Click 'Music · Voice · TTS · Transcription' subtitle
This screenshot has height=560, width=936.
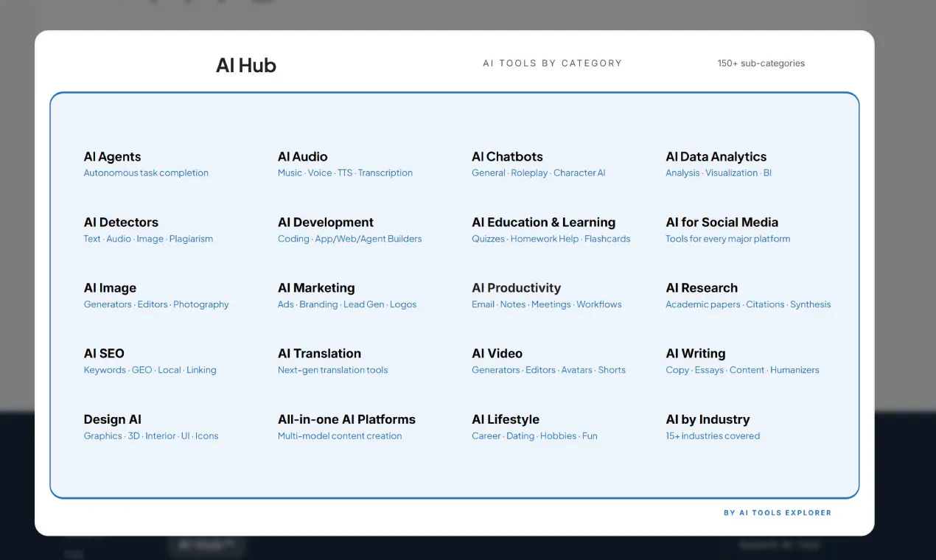click(345, 173)
